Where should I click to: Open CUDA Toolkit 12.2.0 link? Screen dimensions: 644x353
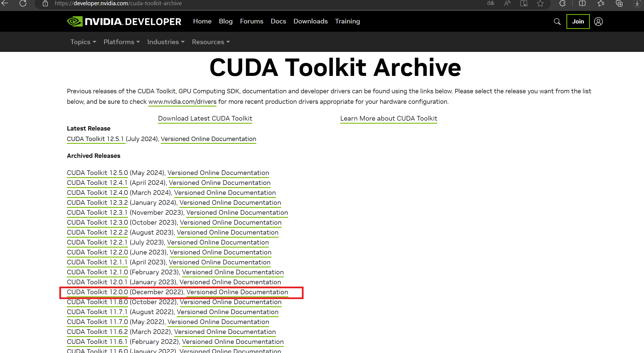coord(97,252)
